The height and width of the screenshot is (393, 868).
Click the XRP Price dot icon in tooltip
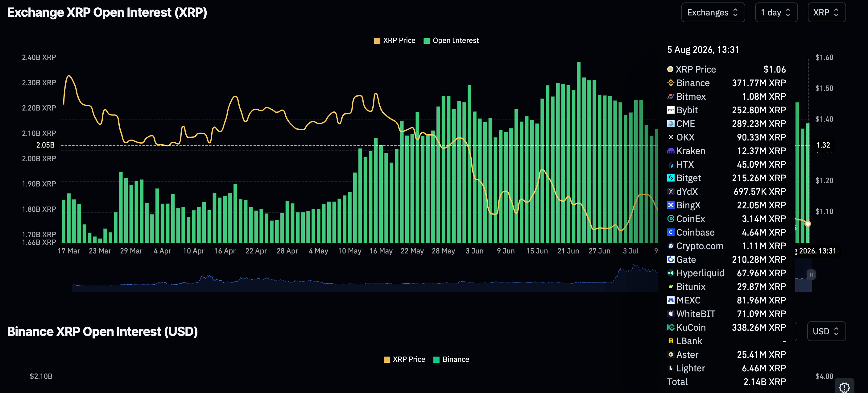tap(670, 69)
